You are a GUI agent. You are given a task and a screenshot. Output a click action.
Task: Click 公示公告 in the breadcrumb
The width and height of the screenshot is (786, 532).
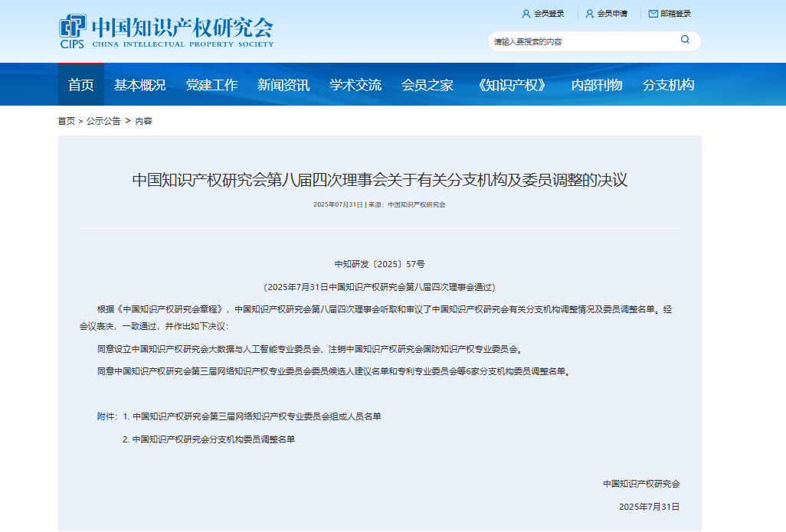point(103,121)
